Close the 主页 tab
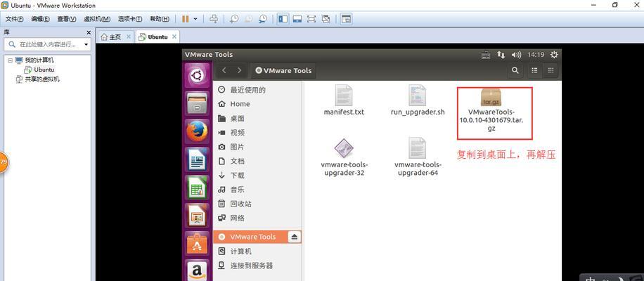 [129, 37]
